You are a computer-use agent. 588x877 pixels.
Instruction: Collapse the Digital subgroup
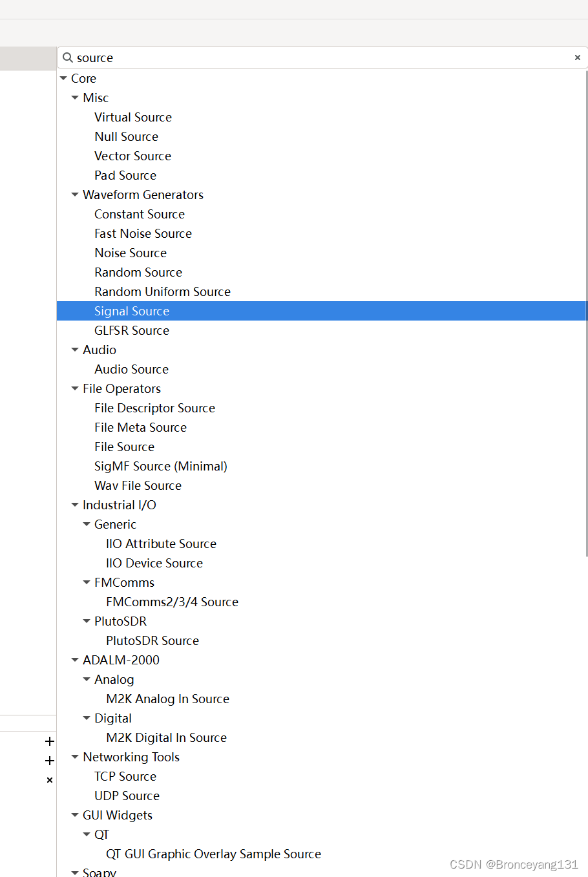tap(87, 718)
